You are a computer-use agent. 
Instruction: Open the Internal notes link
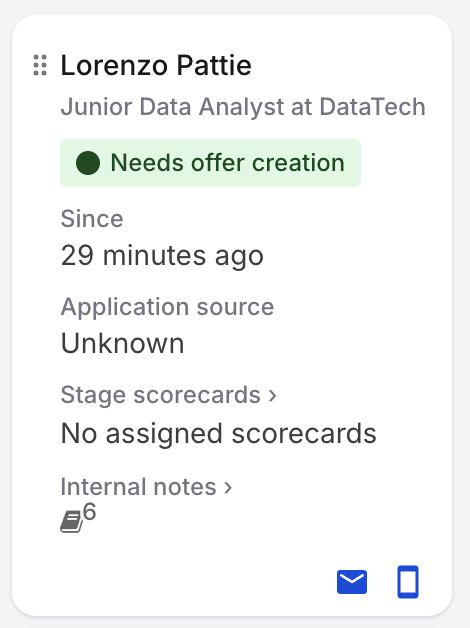pos(146,487)
